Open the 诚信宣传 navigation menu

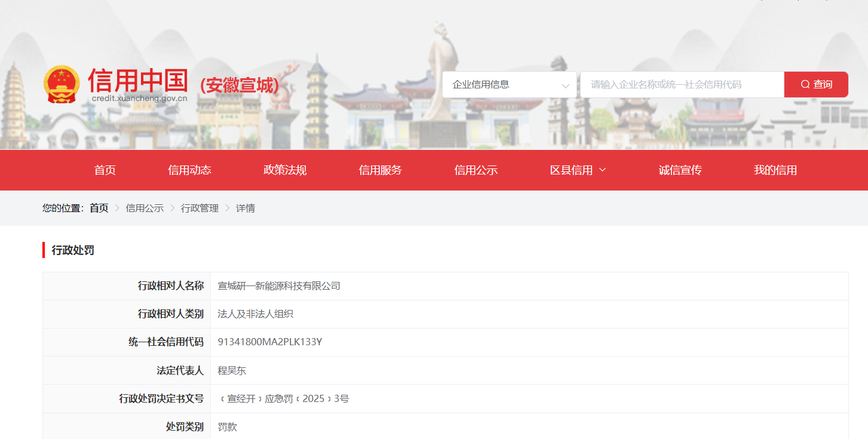680,170
